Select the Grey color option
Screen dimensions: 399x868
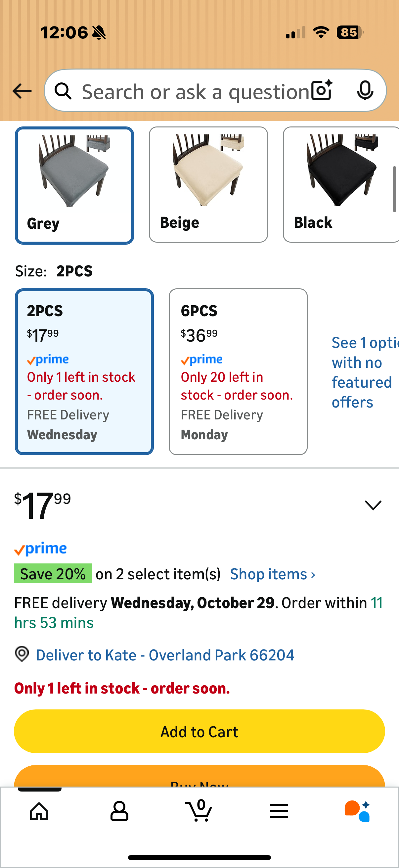coord(74,185)
